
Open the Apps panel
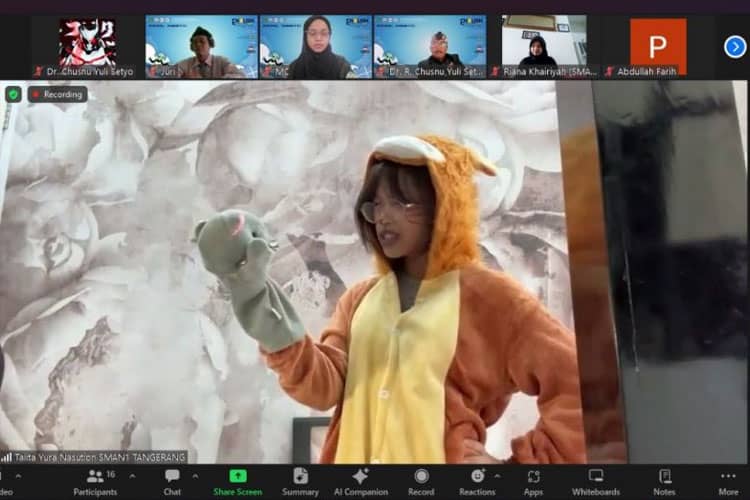tap(533, 482)
